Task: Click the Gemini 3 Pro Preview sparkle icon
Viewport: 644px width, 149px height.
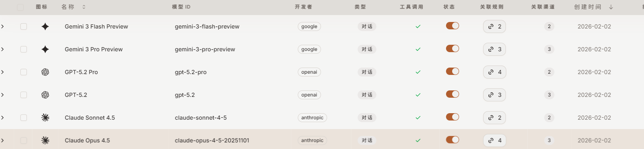Action: click(x=45, y=49)
